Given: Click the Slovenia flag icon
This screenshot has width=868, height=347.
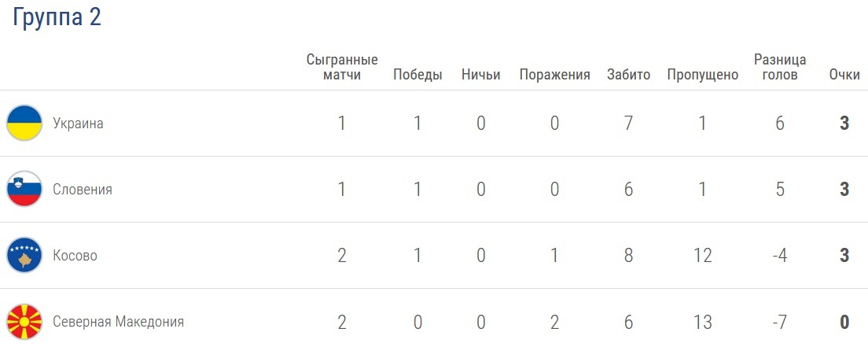Looking at the screenshot, I should click(x=24, y=190).
